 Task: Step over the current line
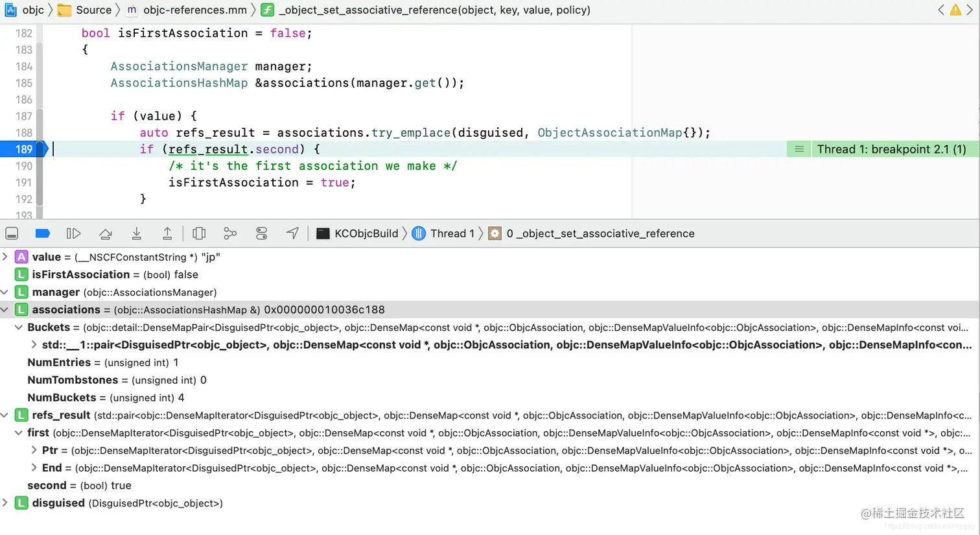(x=106, y=233)
